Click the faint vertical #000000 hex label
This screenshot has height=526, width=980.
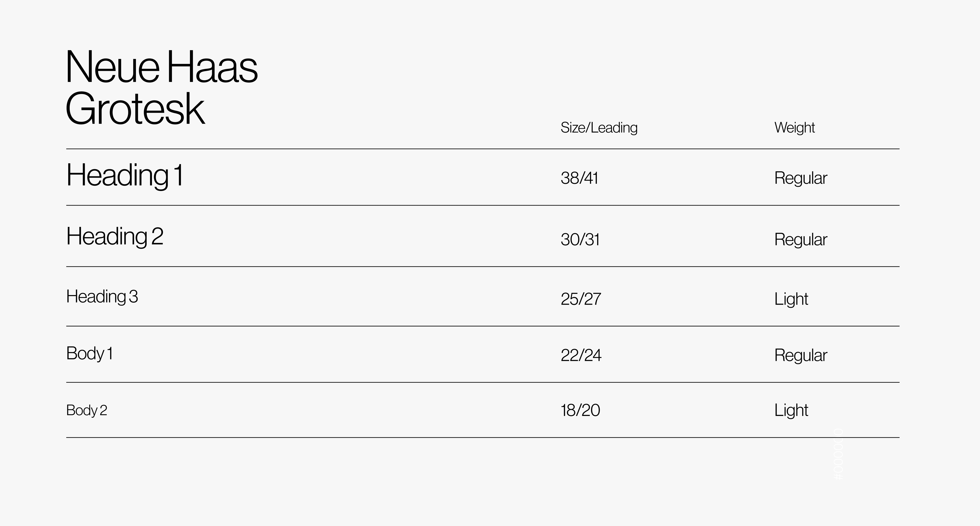click(838, 454)
